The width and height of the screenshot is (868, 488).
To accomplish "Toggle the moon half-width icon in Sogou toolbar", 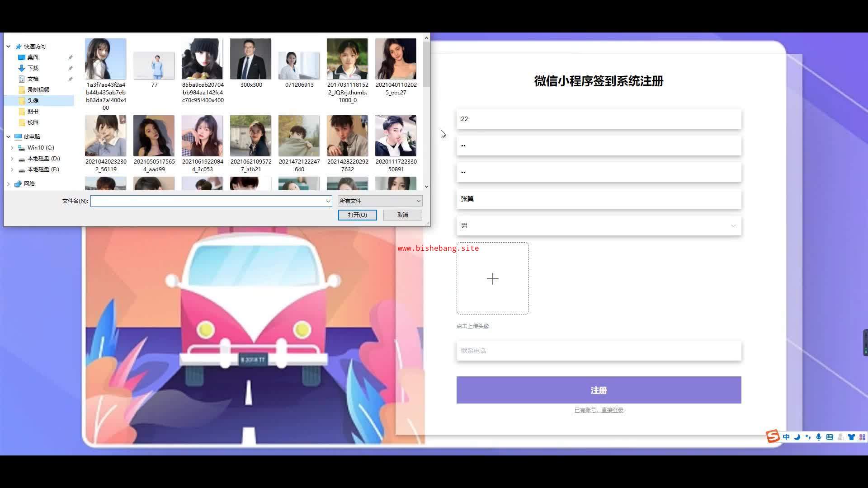I will click(797, 437).
